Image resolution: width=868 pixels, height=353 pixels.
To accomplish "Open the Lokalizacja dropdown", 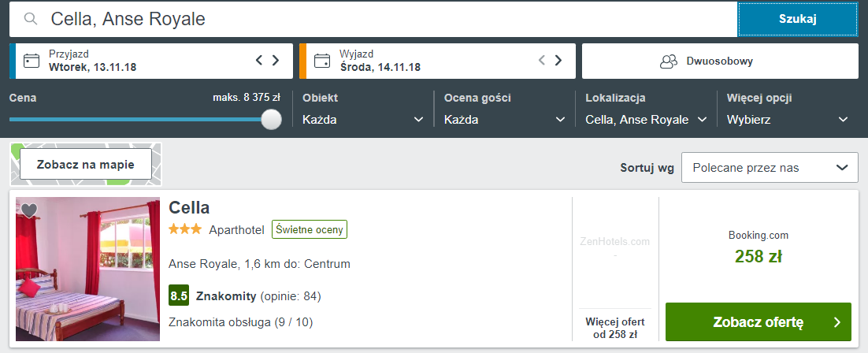I will (x=646, y=120).
